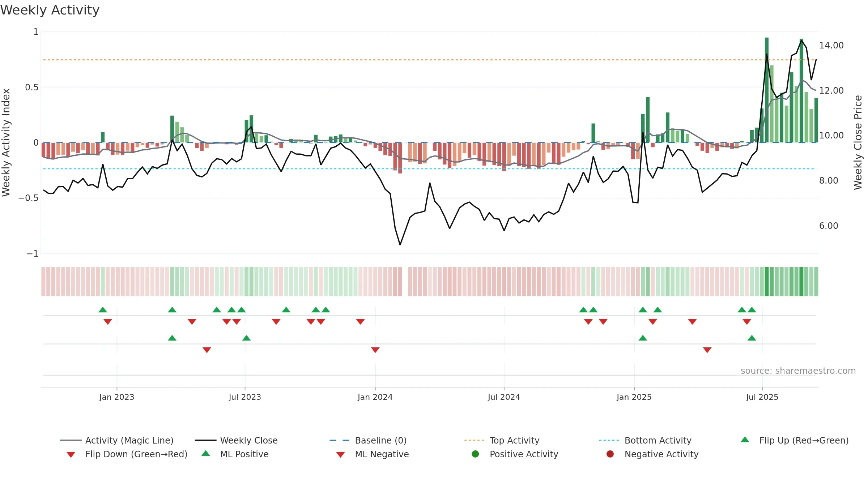Click the 12.00 price axis label
Image resolution: width=868 pixels, height=488 pixels.
(x=831, y=91)
